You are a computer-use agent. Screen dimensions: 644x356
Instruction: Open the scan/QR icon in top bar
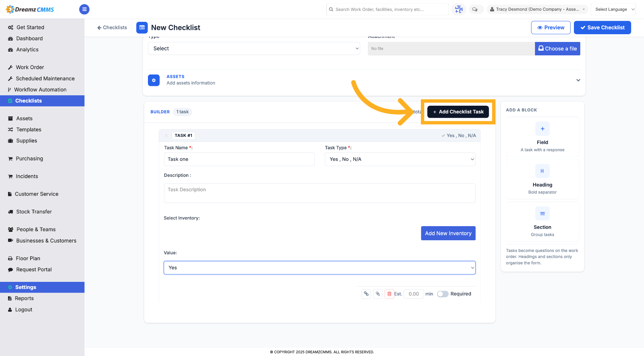459,9
